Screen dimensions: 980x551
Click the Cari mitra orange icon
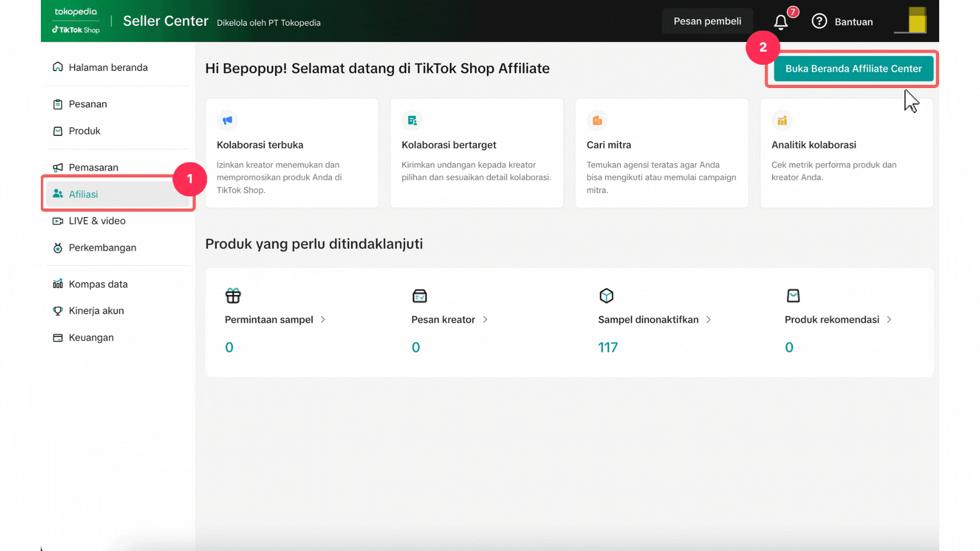click(x=597, y=120)
